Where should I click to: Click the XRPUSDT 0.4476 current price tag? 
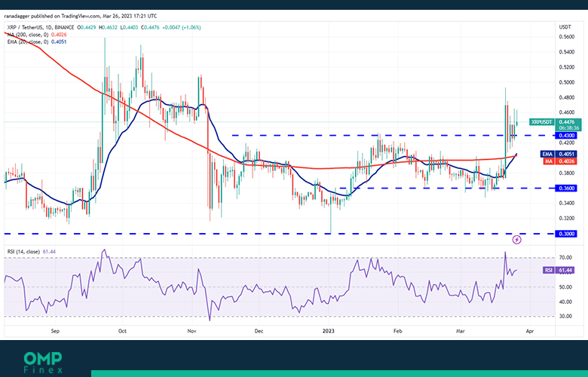pyautogui.click(x=556, y=122)
